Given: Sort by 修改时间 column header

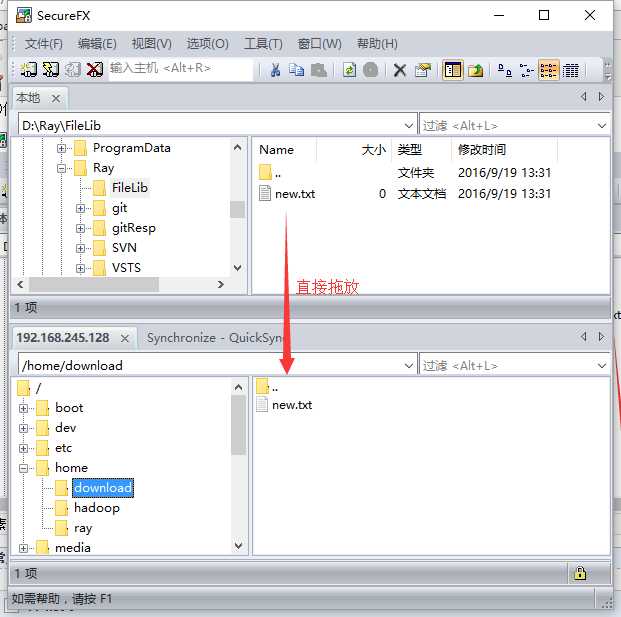Looking at the screenshot, I should (505, 150).
